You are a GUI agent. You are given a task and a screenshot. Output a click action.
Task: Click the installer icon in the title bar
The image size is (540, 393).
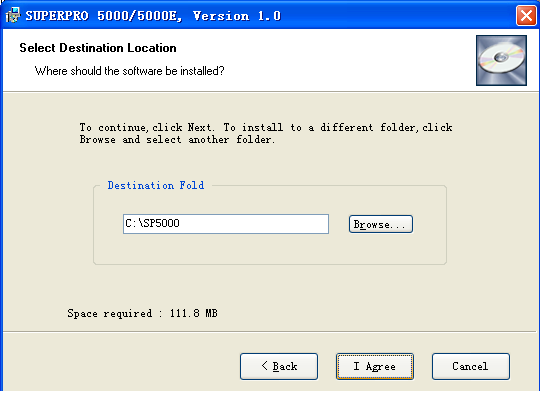coord(13,15)
